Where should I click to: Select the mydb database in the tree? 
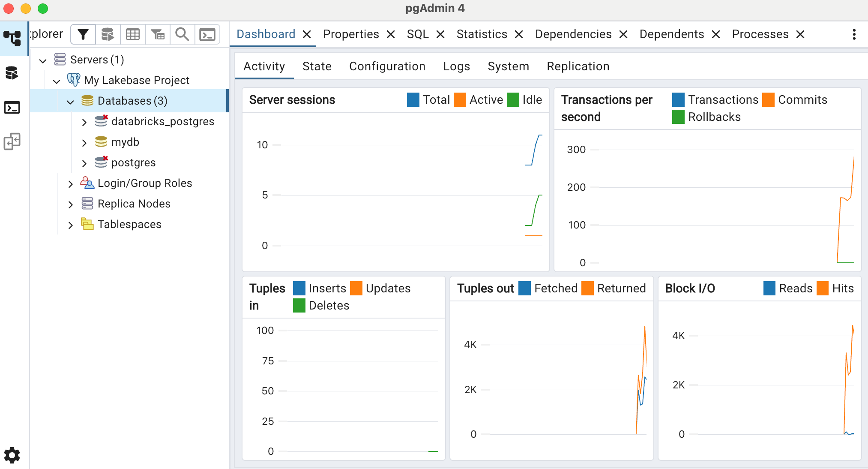click(125, 142)
